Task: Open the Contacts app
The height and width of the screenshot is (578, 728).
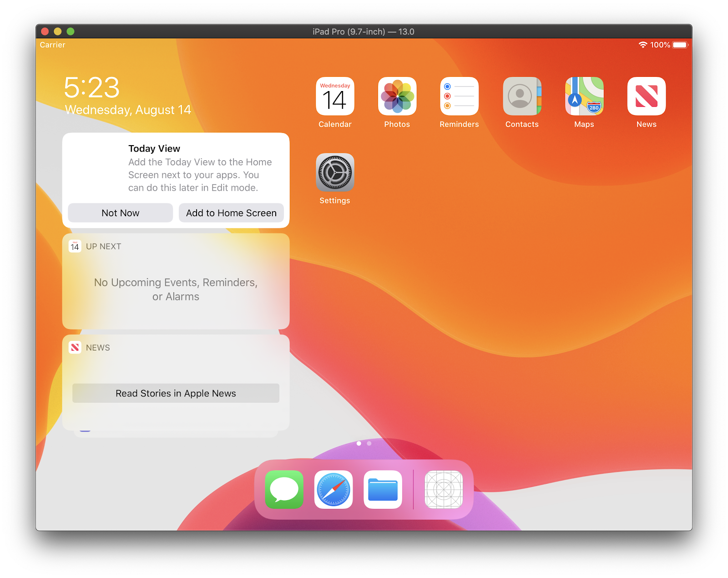Action: [x=522, y=96]
